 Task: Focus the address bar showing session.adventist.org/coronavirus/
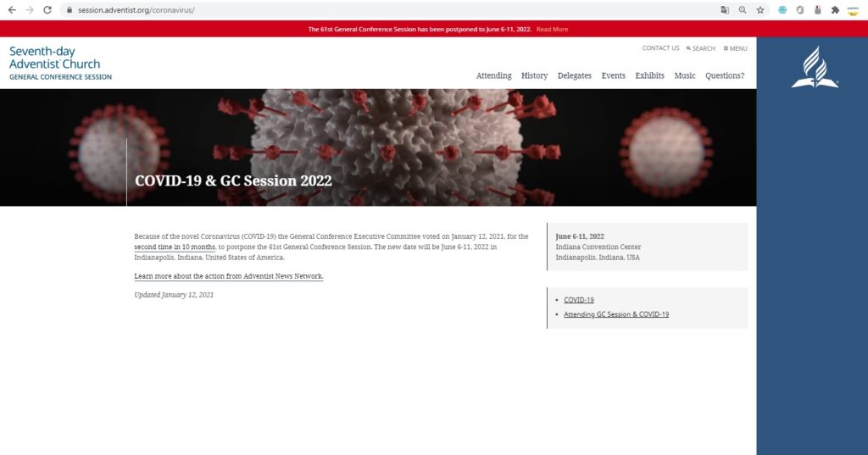[x=387, y=10]
